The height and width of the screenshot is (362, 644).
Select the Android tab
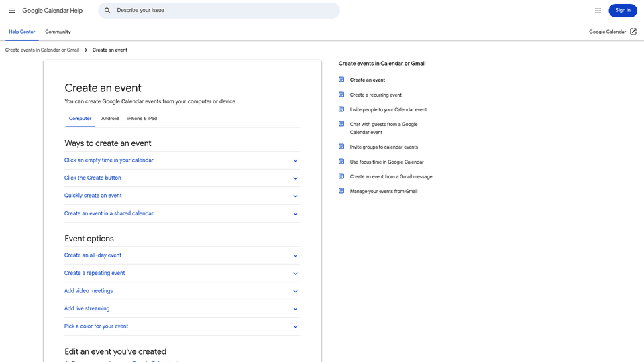(110, 118)
